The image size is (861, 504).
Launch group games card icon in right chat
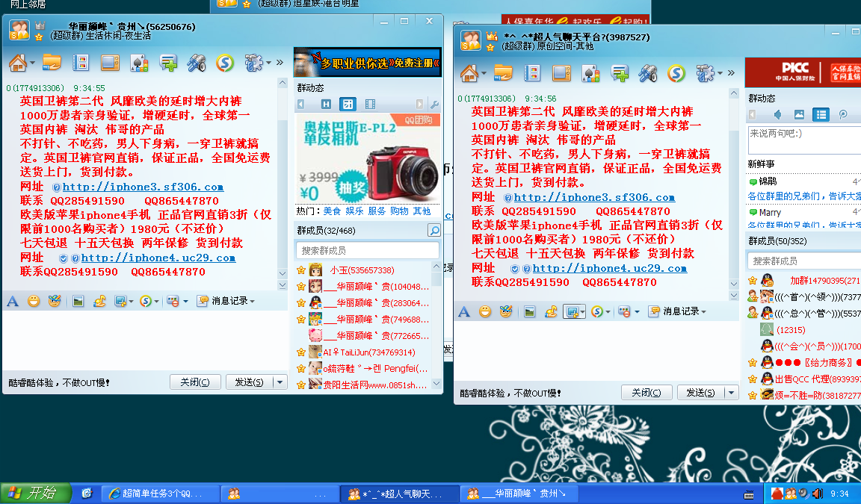[590, 73]
